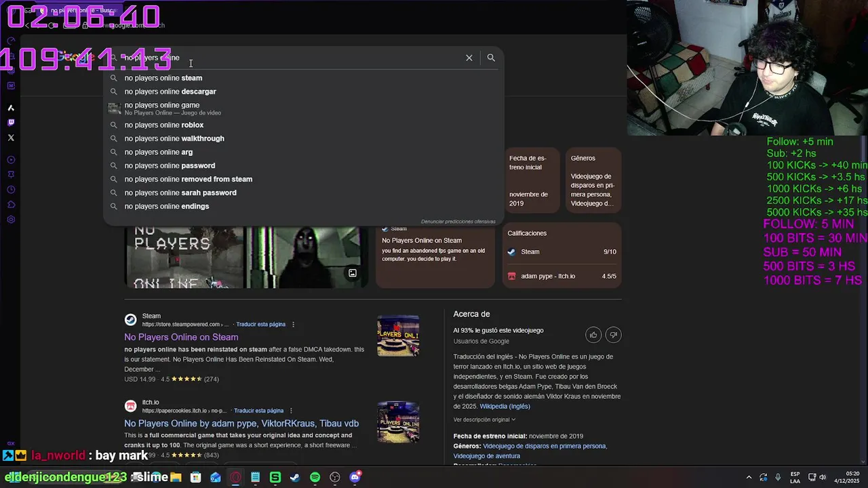
Task: Open the Player icon in the GX sidebar
Action: coord(11,160)
